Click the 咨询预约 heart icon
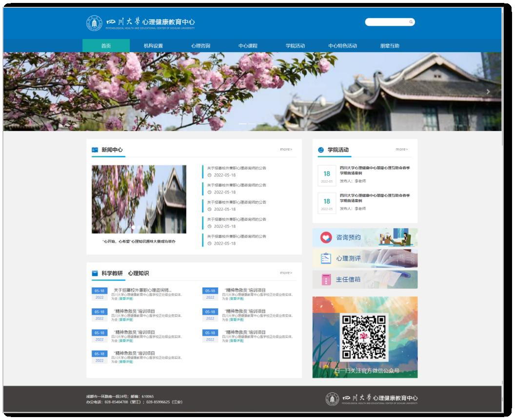Screen dimensions: 515x420 pyautogui.click(x=325, y=237)
